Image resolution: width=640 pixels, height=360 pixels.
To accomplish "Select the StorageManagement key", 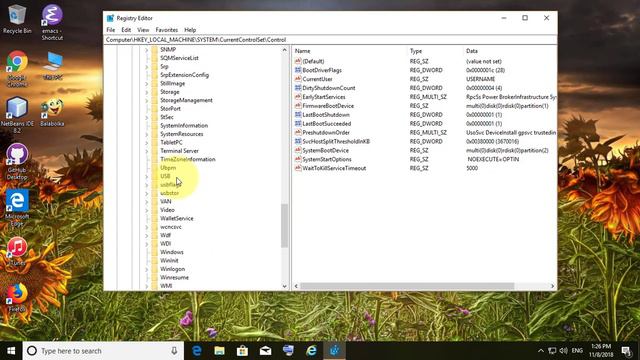I will tap(186, 100).
